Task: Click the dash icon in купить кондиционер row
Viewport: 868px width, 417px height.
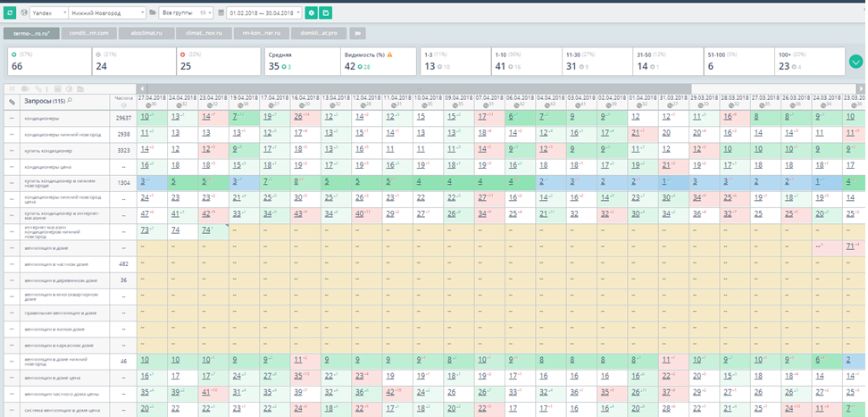Action: coord(12,151)
